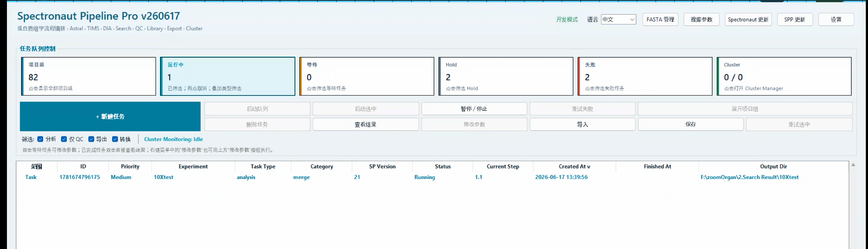Image resolution: width=868 pixels, height=249 pixels.
Task: Filter by the Hold card
Action: (x=506, y=76)
